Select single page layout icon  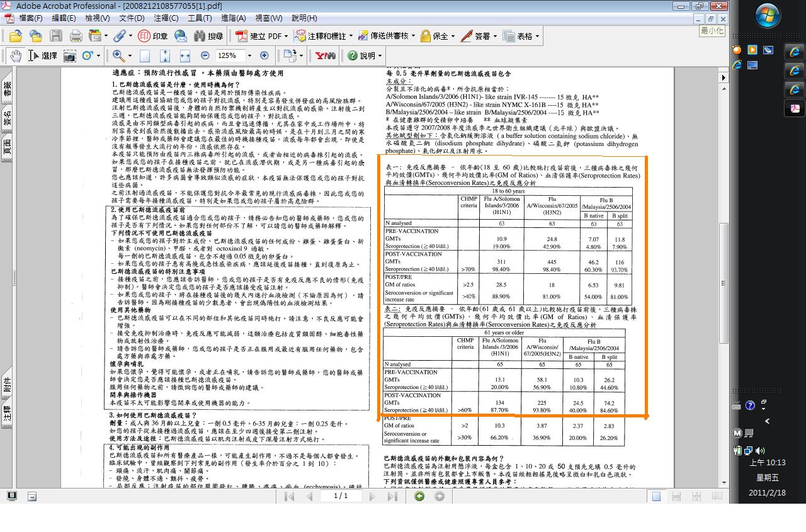(x=656, y=496)
